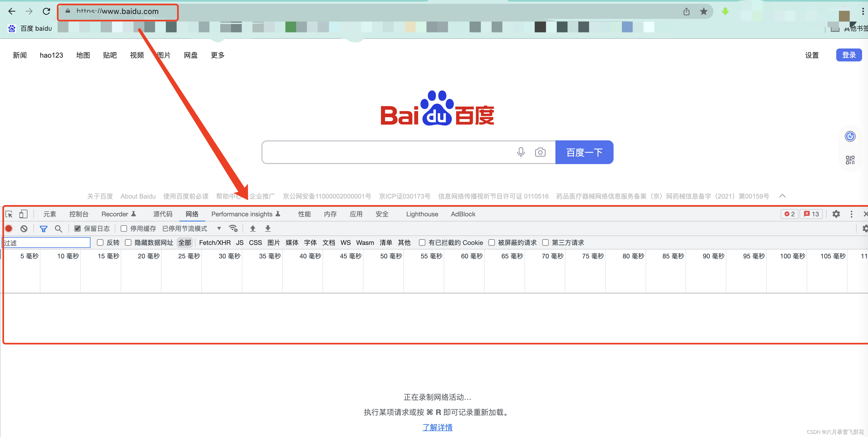Enable 停用缓存 checkbox
This screenshot has height=437, width=868.
point(124,229)
